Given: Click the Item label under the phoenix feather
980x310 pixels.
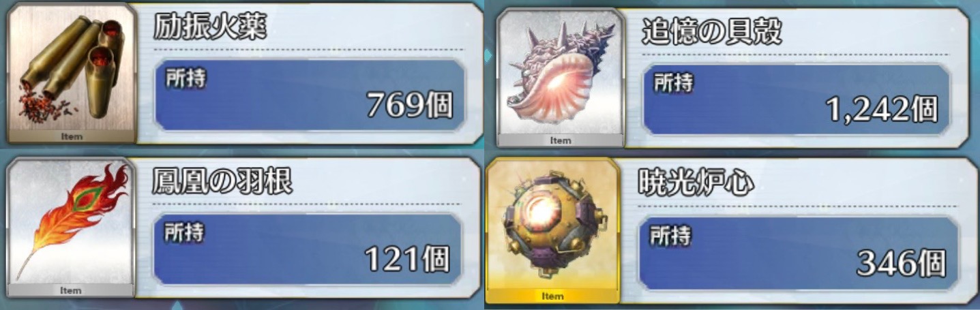Looking at the screenshot, I should point(70,290).
